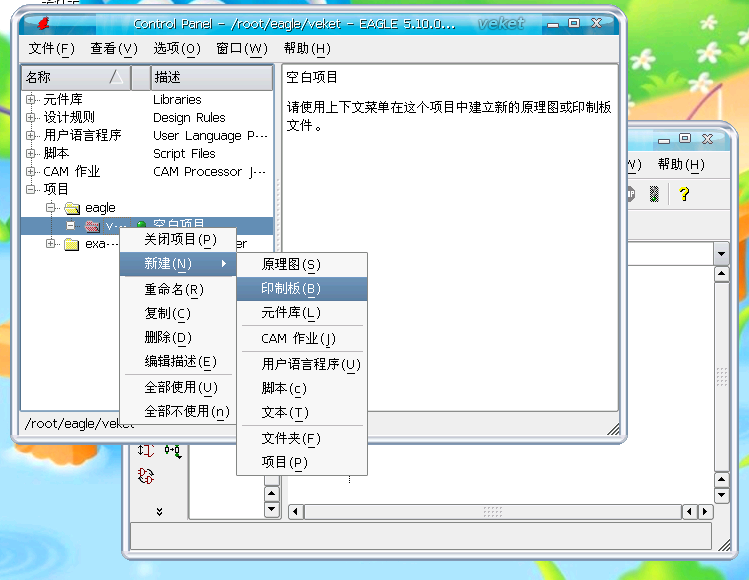Click the Design Rules description text

[x=189, y=118]
